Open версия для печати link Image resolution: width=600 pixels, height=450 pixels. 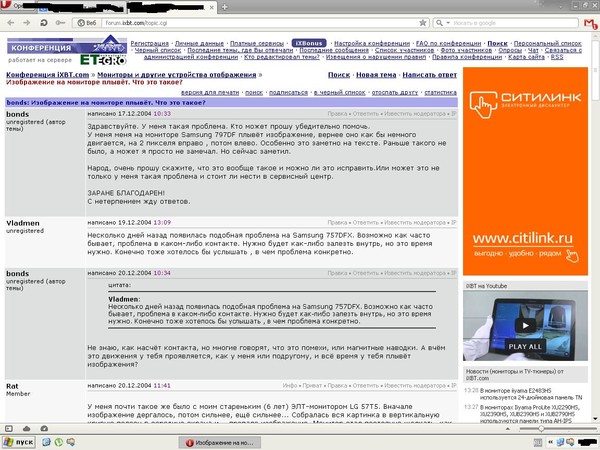coord(210,93)
